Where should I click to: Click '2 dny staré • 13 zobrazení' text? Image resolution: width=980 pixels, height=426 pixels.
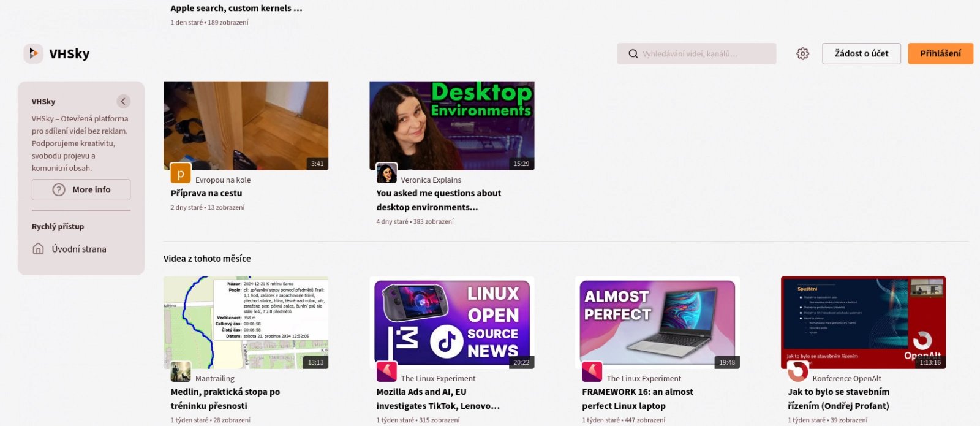208,208
